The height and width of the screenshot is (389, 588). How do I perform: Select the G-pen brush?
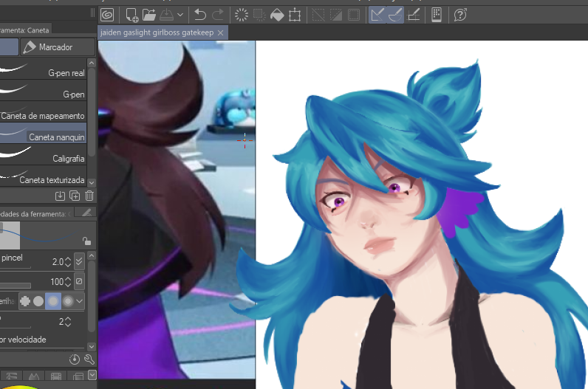[43, 90]
